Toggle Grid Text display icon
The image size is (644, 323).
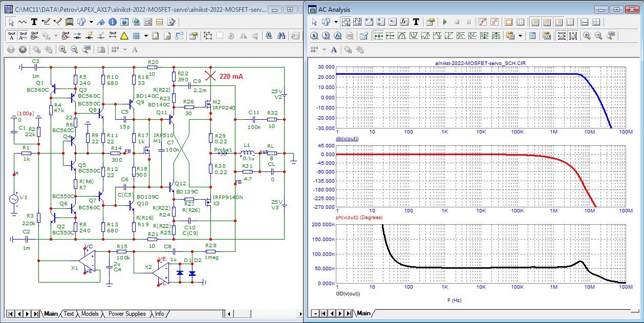click(x=23, y=36)
